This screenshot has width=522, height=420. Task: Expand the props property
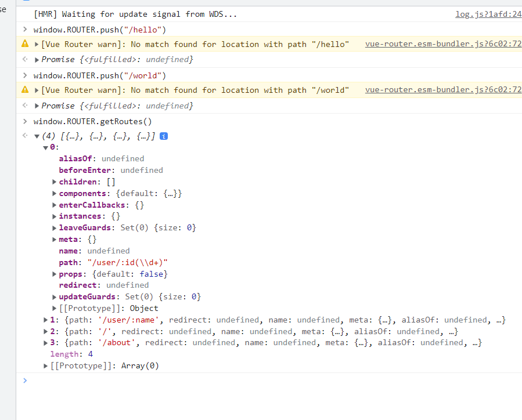55,274
